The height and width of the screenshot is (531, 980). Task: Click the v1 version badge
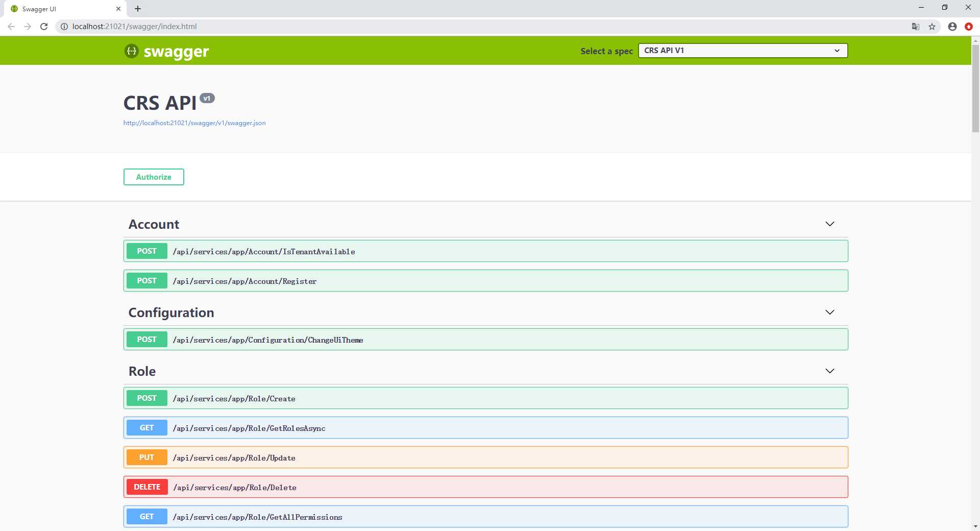click(x=207, y=98)
